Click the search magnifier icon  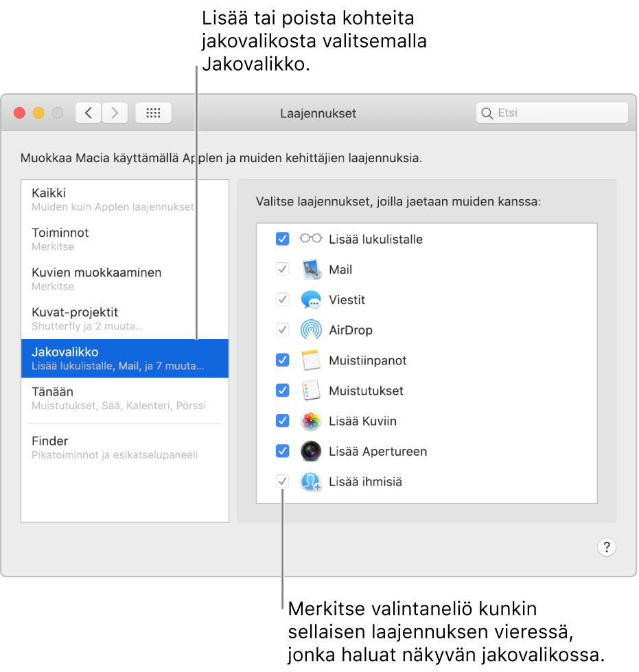tap(487, 113)
